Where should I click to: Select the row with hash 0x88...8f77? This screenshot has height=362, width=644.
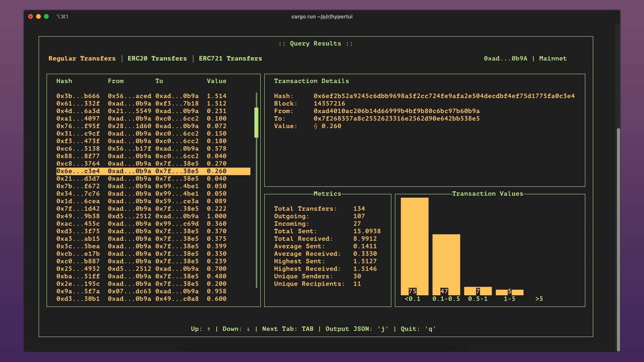point(153,156)
